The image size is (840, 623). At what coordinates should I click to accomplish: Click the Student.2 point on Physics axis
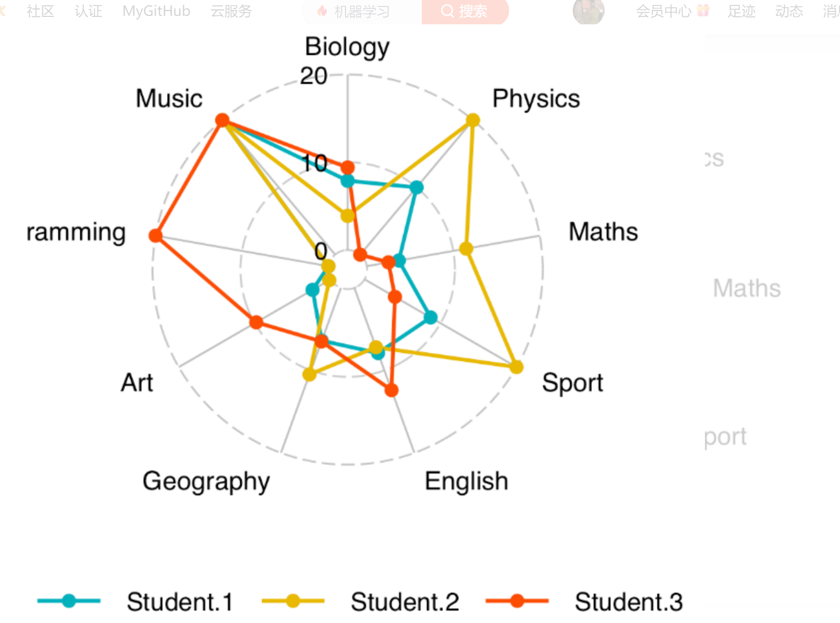(473, 120)
